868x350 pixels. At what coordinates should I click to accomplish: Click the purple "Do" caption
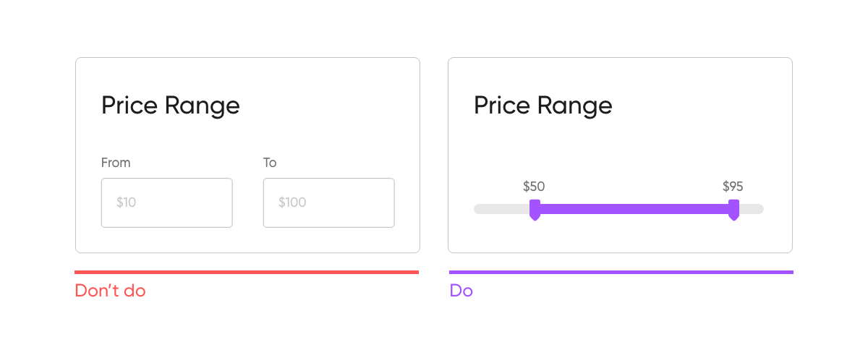point(461,291)
